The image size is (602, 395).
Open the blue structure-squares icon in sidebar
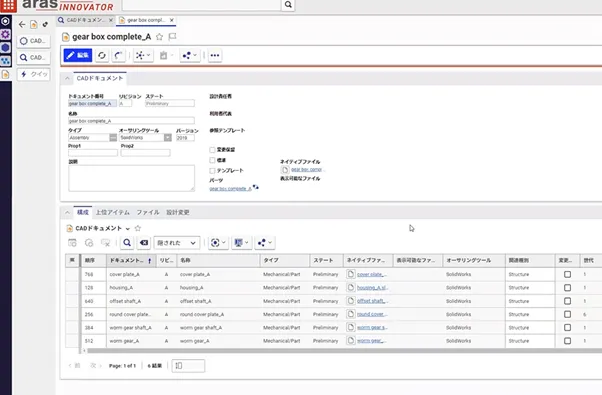pyautogui.click(x=5, y=61)
